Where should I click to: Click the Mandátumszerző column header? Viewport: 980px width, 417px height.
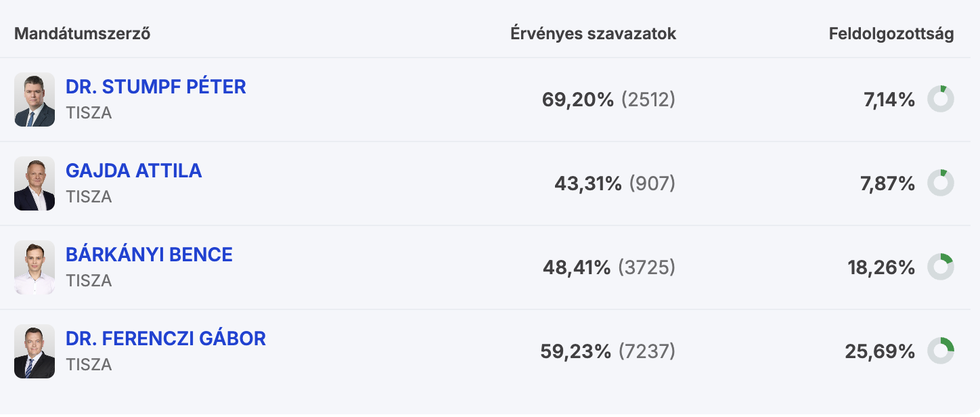82,34
